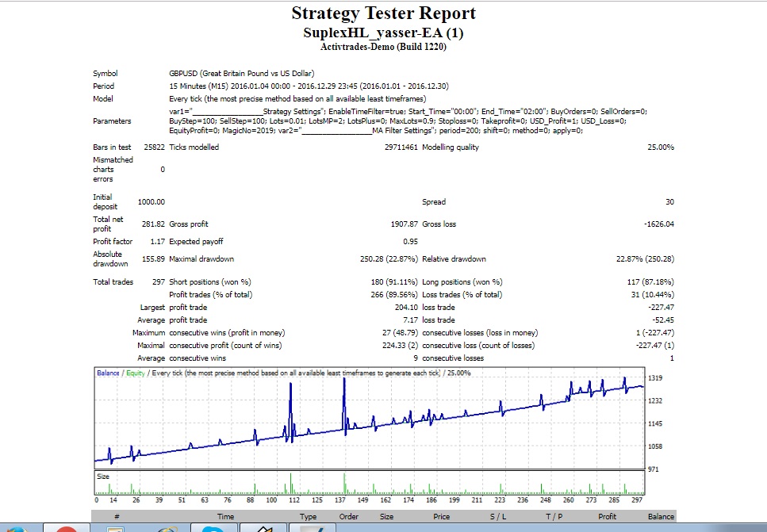The width and height of the screenshot is (767, 532).
Task: Click the 'Profit' column header
Action: pyautogui.click(x=608, y=516)
